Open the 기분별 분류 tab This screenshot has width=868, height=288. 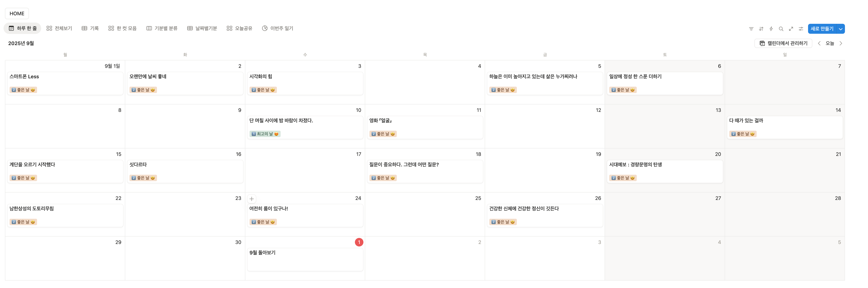(162, 28)
